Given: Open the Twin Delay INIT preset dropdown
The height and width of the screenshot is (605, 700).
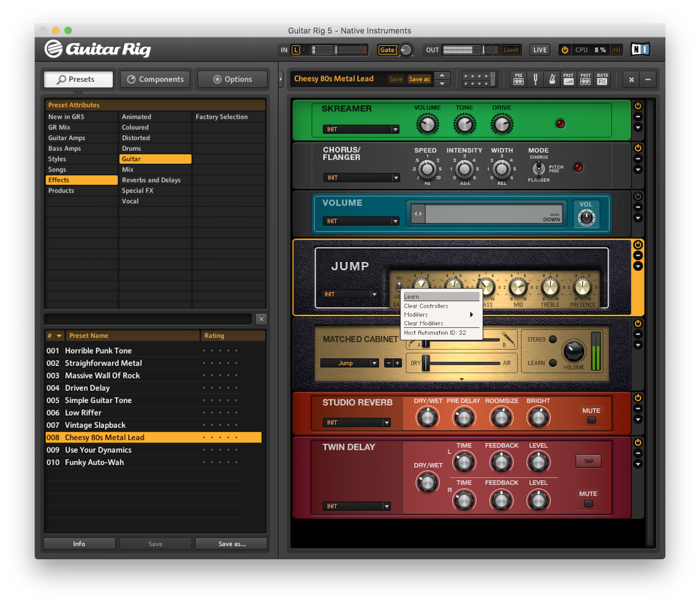Looking at the screenshot, I should coord(356,506).
